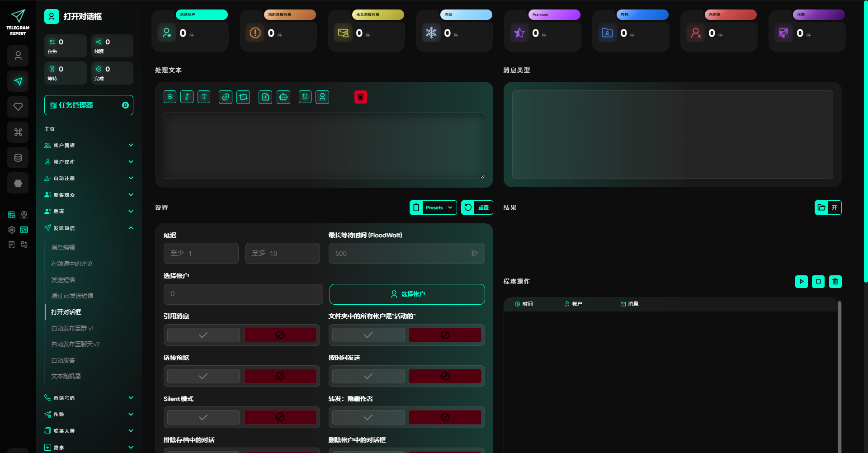868x453 pixels.
Task: Enable Silent模式 checkmark option
Action: (203, 417)
